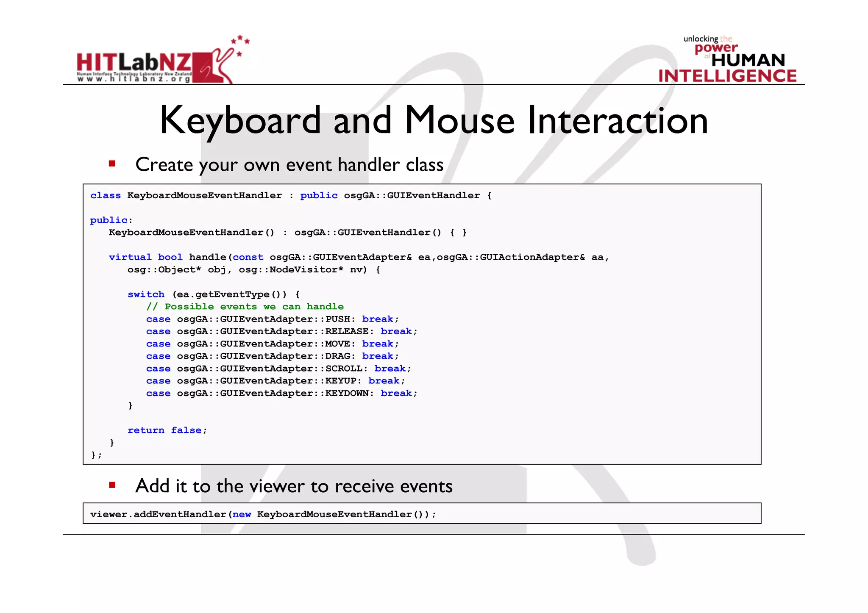This screenshot has height=613, width=868.
Task: Click the 'public:' access specifier line
Action: click(111, 220)
